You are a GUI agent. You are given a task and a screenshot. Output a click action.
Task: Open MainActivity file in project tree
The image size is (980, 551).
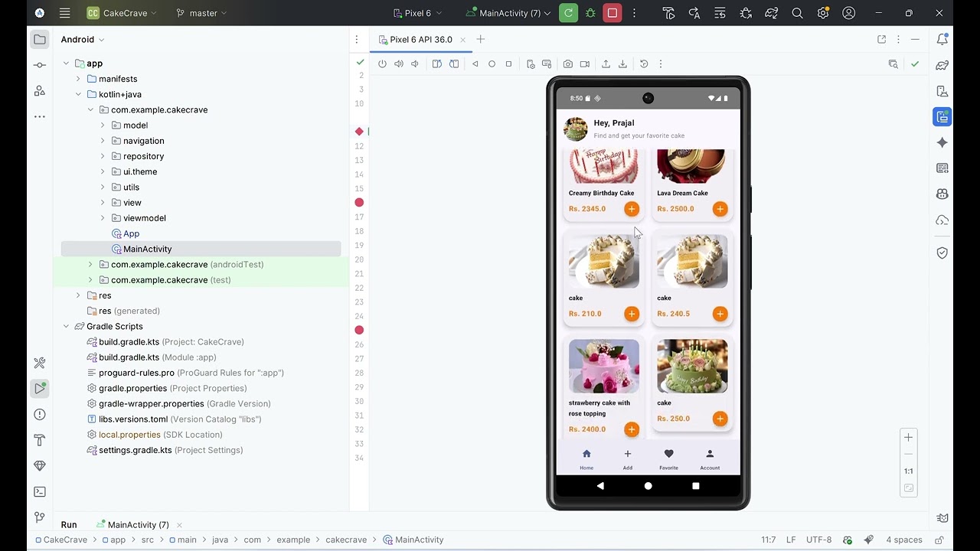pyautogui.click(x=147, y=249)
